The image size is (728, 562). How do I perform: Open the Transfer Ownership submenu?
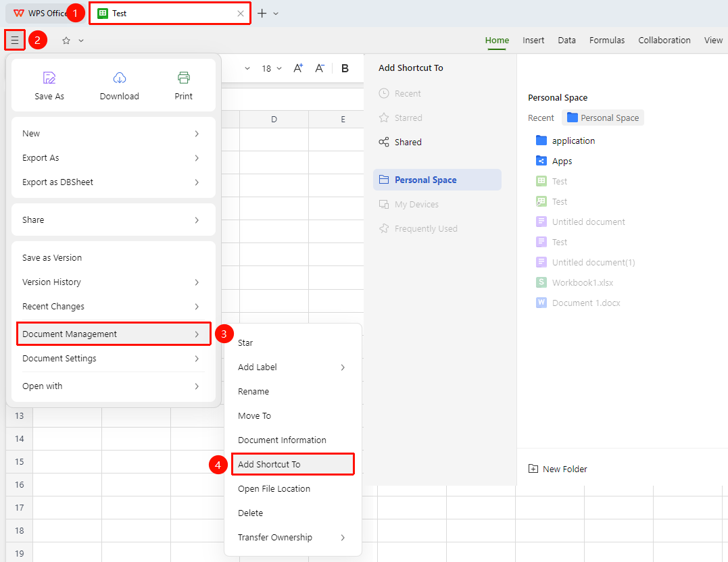pos(293,538)
